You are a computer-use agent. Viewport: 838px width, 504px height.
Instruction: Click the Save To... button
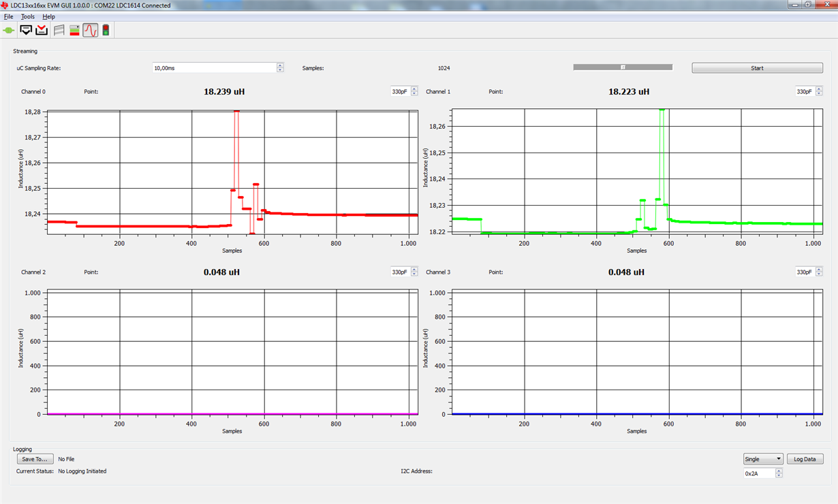[35, 459]
